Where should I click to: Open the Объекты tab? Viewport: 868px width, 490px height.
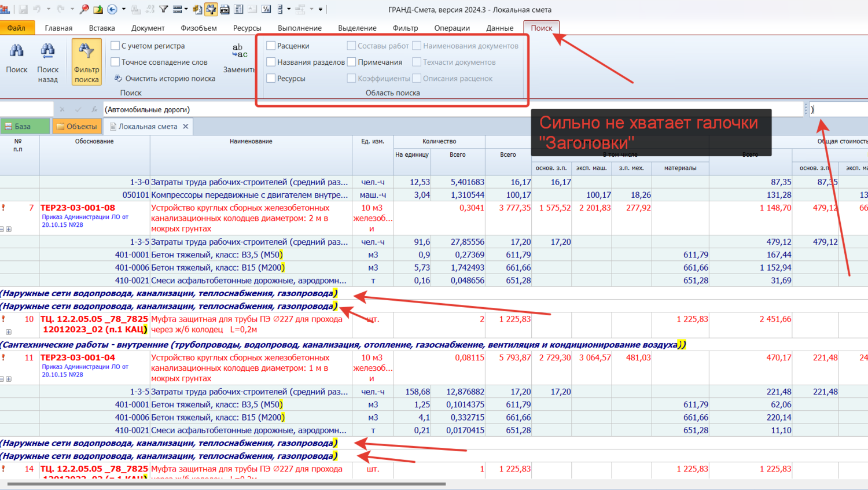pos(76,126)
